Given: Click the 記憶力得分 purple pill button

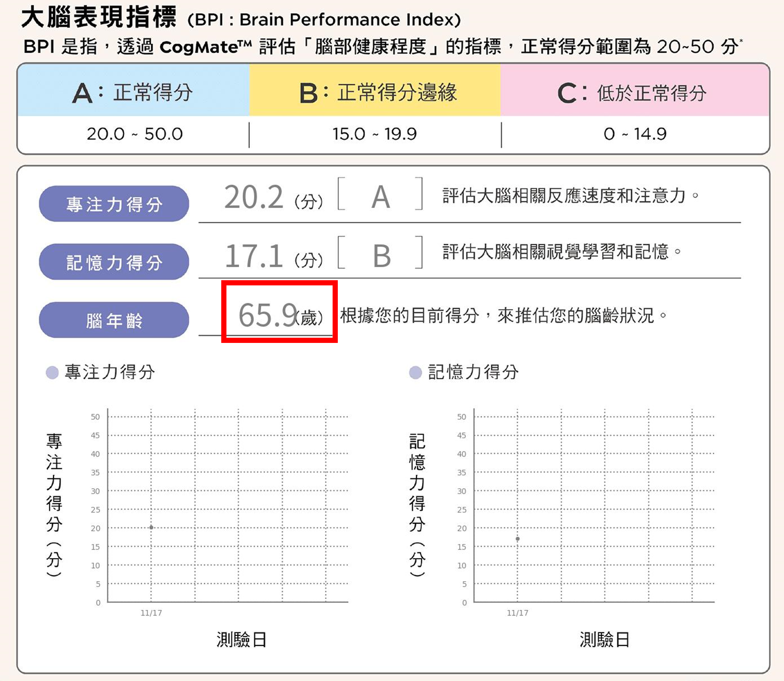Looking at the screenshot, I should (114, 262).
